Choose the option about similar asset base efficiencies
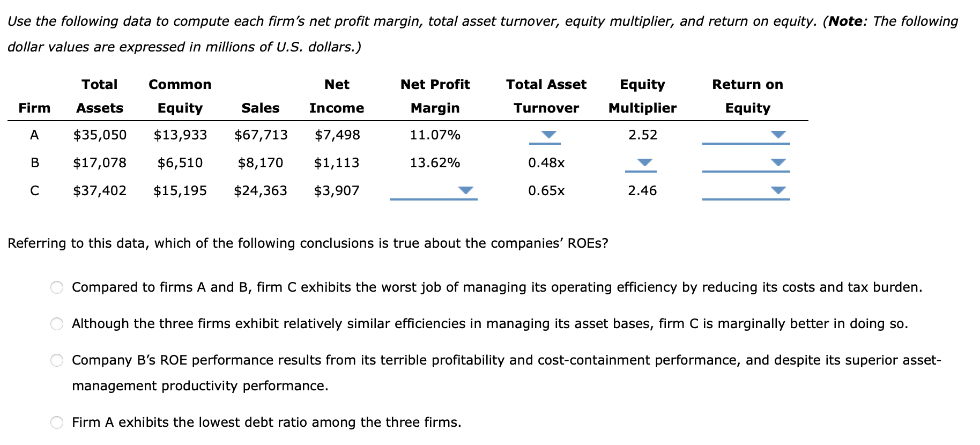Viewport: 980px width, 445px height. click(56, 324)
